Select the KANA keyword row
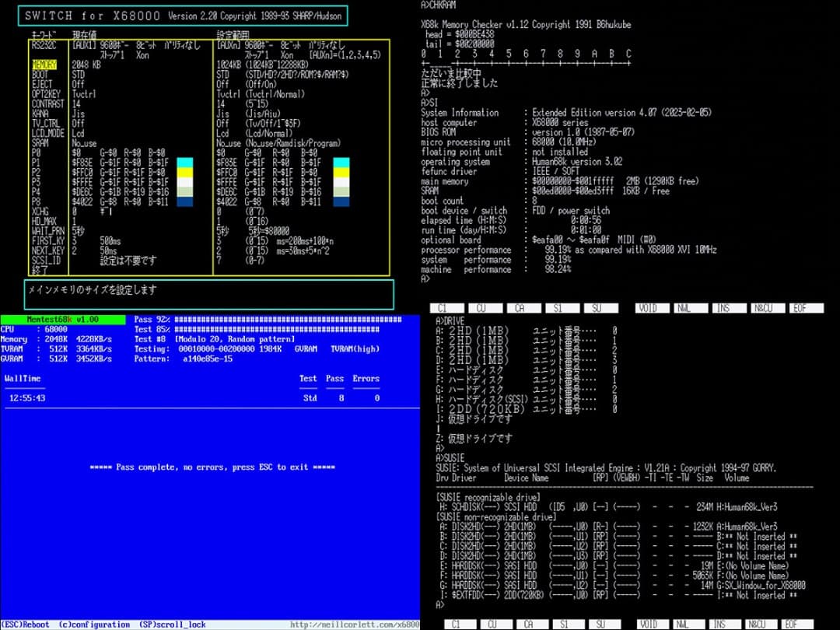Viewport: 840px width, 630px height. [x=40, y=114]
